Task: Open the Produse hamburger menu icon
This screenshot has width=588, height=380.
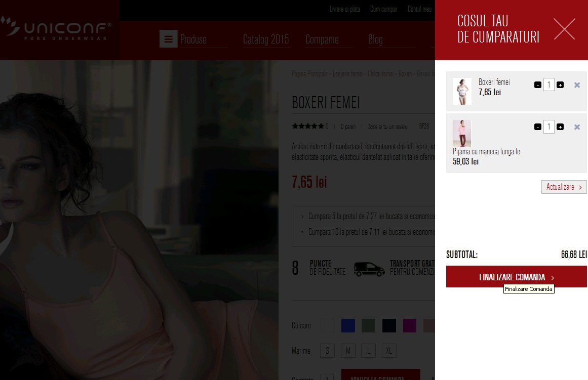Action: click(168, 39)
